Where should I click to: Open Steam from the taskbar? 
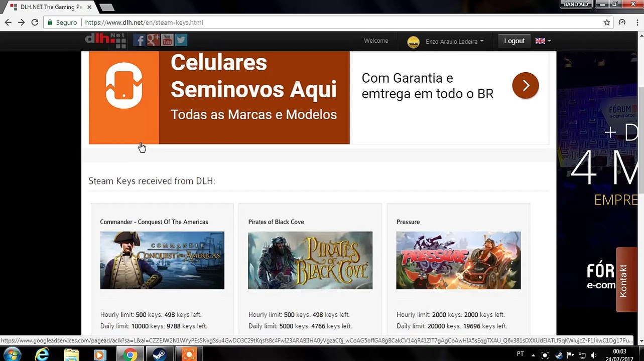(x=160, y=355)
